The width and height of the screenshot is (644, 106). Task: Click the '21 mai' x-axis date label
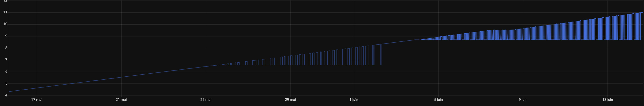[x=121, y=100]
